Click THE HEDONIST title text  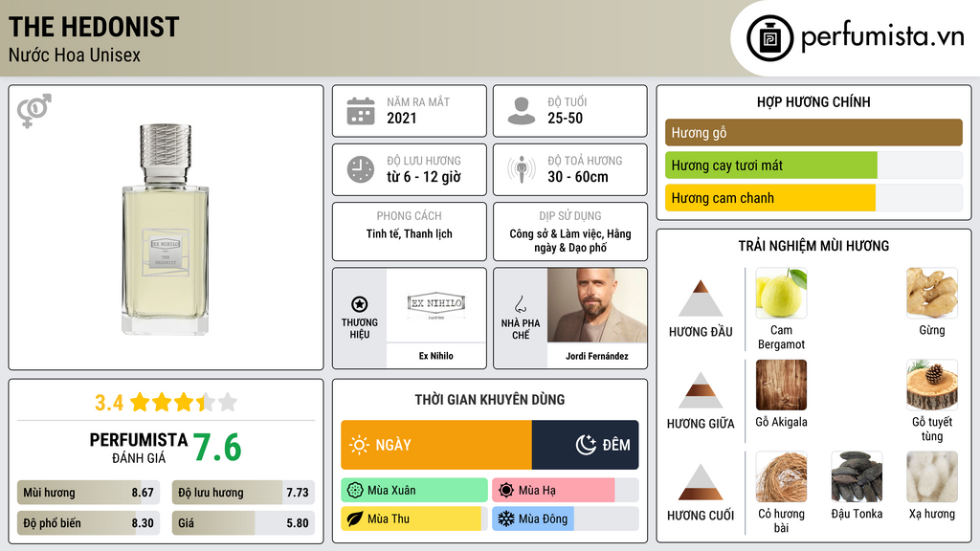pos(94,27)
